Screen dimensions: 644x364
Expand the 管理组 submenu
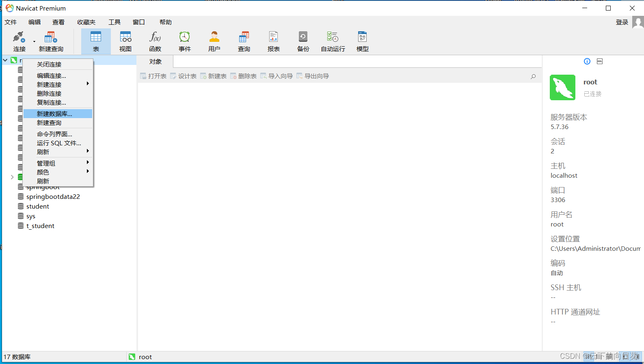click(x=58, y=163)
